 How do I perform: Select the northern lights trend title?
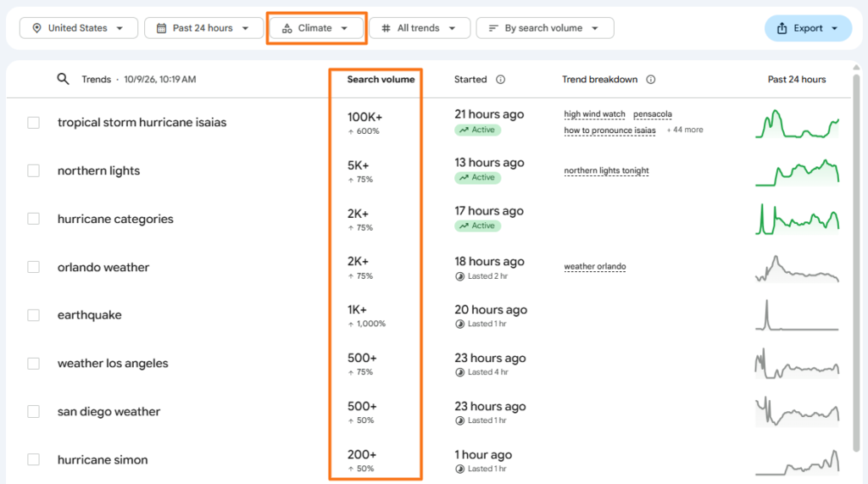tap(98, 170)
